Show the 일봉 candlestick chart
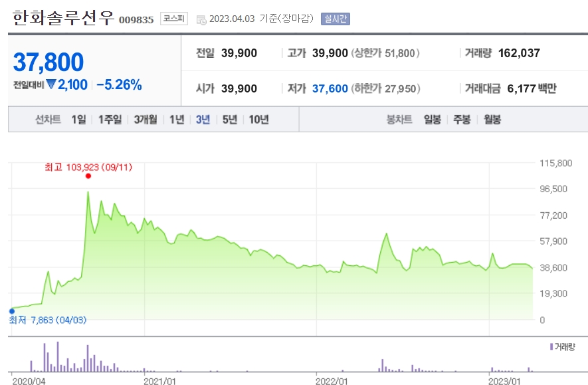Screen dimensions: 588x385 tap(433, 119)
